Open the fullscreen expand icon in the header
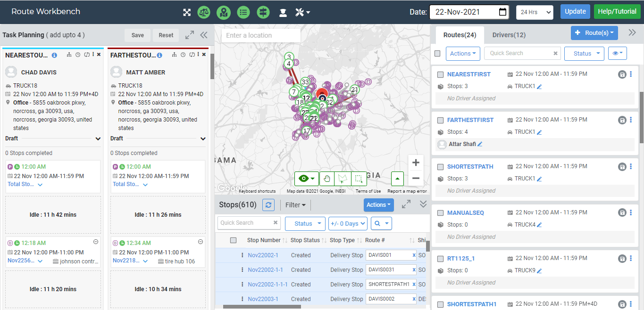The width and height of the screenshot is (644, 310). (x=187, y=12)
